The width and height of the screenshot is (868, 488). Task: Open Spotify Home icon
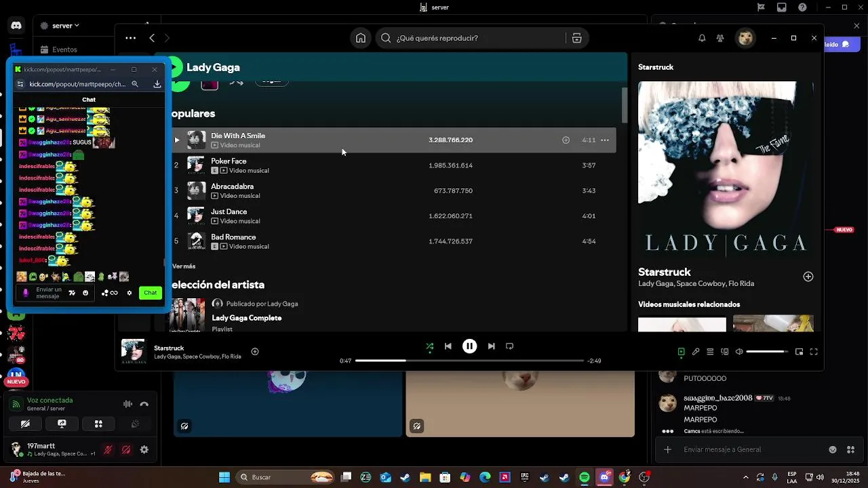coord(361,38)
